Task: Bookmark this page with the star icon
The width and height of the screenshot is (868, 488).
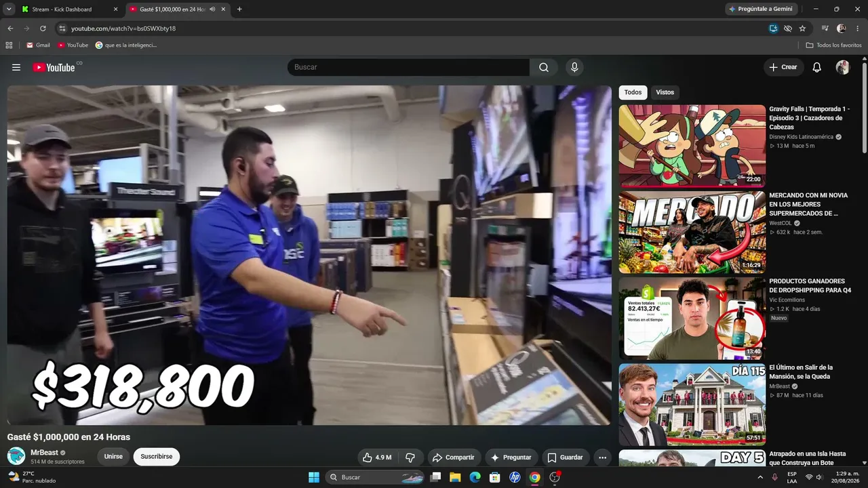Action: (802, 28)
